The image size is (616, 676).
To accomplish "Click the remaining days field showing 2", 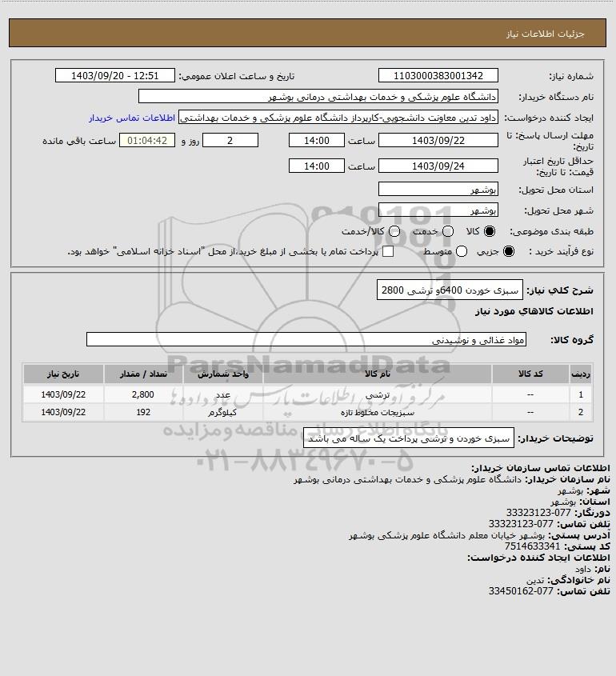I will tap(230, 140).
